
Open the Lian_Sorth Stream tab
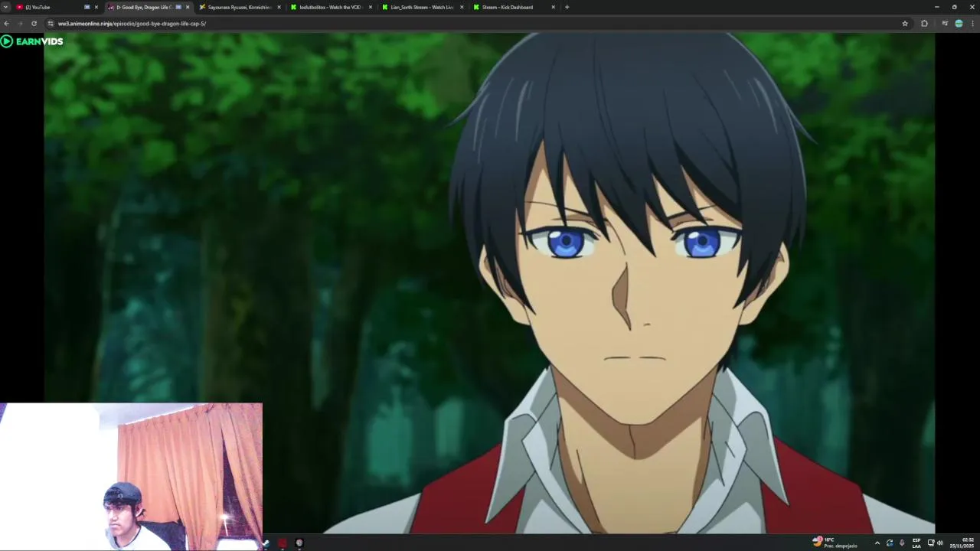point(422,7)
